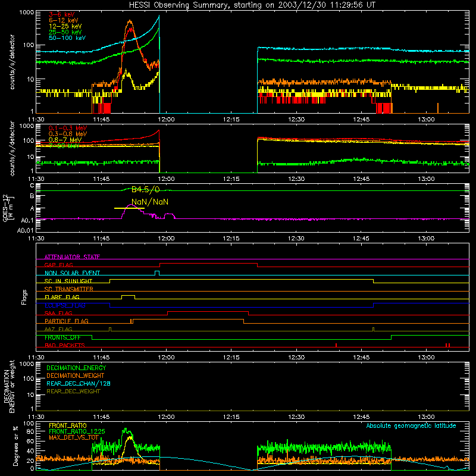
Task: Click the yellow flare interval bar in GOES panel
Action: point(129,208)
